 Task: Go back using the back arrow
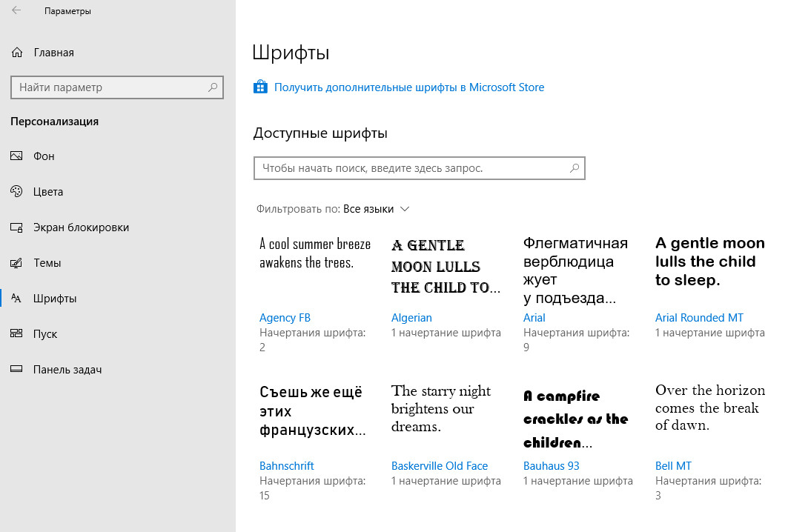(x=16, y=10)
